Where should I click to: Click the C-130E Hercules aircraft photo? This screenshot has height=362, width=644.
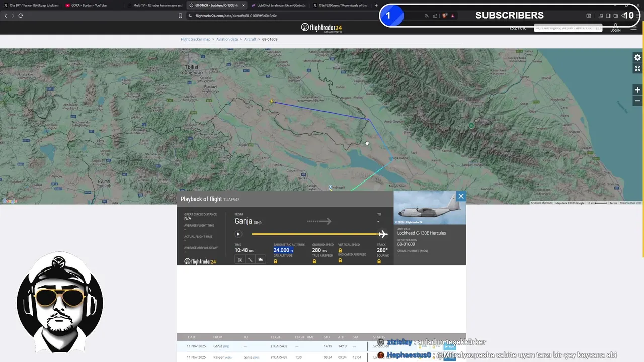(430, 208)
